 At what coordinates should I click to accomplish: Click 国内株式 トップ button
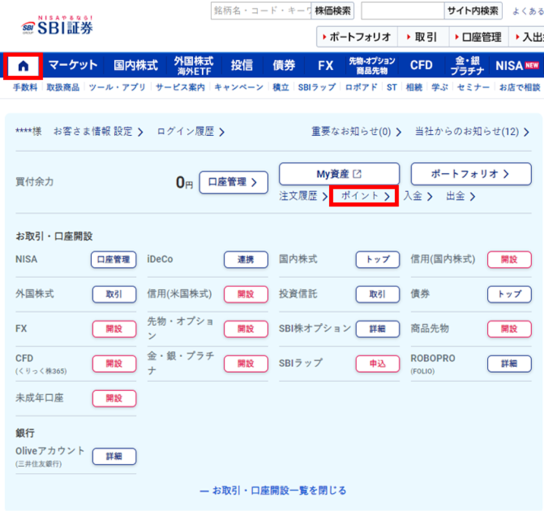pyautogui.click(x=377, y=260)
